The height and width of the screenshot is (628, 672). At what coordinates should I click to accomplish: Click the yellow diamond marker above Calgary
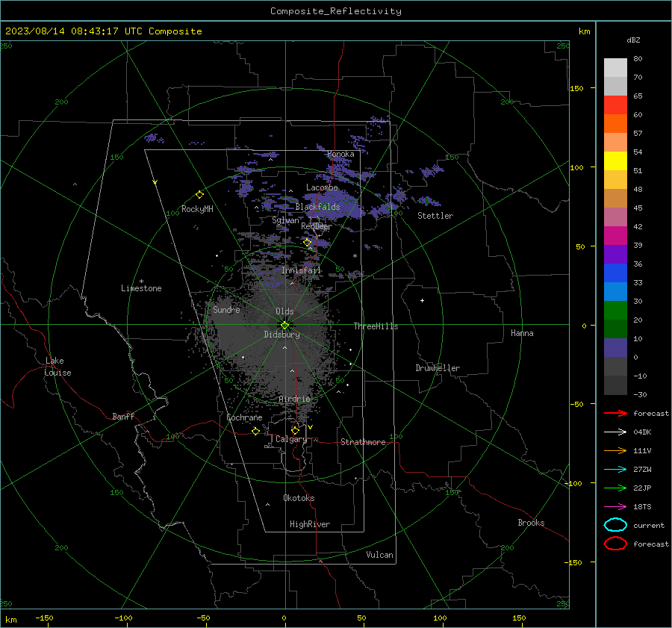click(295, 430)
